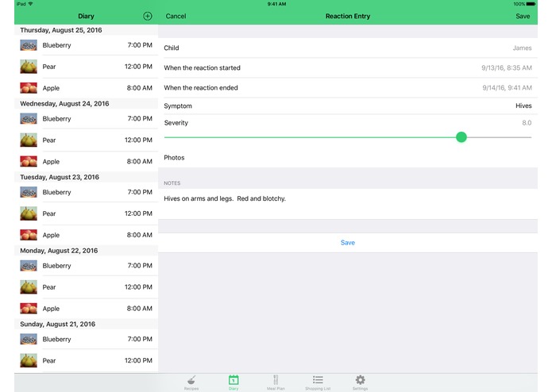Select the Child field showing James
Viewport: 552px width, 392px height.
pos(348,48)
